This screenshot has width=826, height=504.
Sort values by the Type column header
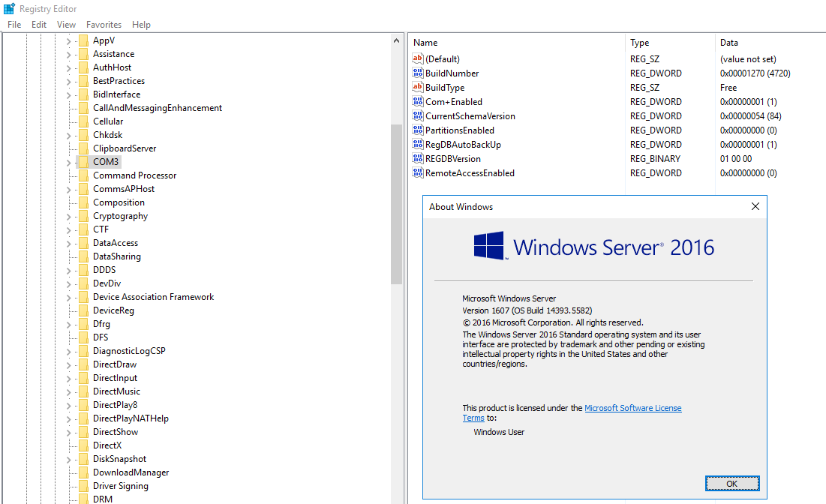click(x=670, y=43)
